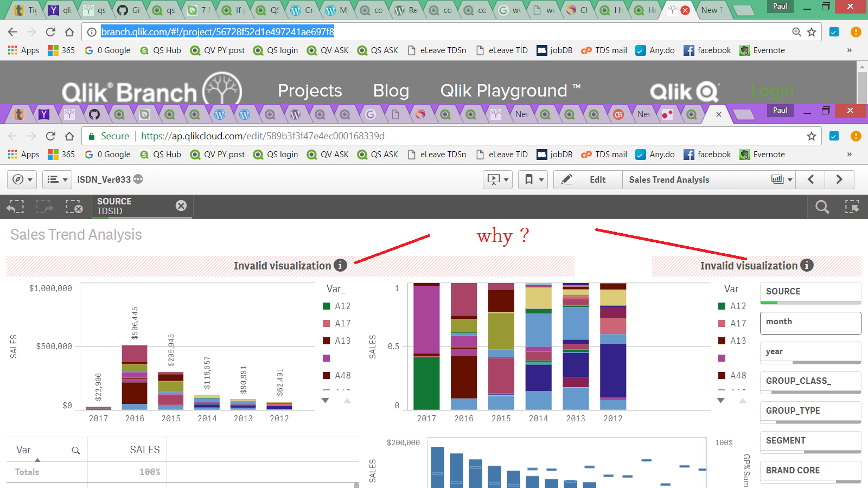The width and height of the screenshot is (868, 488).
Task: Click info icon on left Invalid visualization
Action: click(340, 265)
